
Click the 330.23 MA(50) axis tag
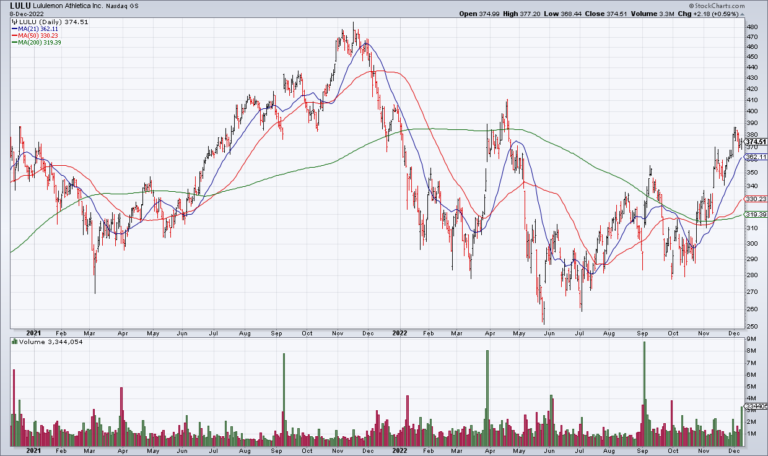coord(755,199)
